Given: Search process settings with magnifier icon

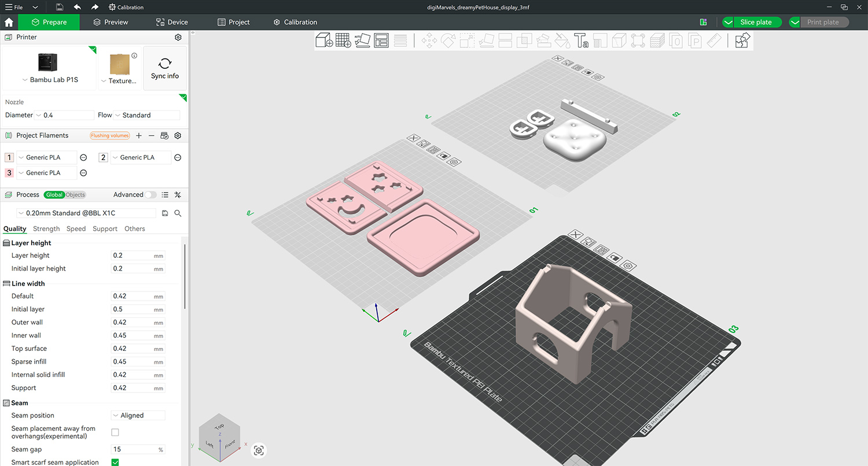Looking at the screenshot, I should (x=178, y=213).
